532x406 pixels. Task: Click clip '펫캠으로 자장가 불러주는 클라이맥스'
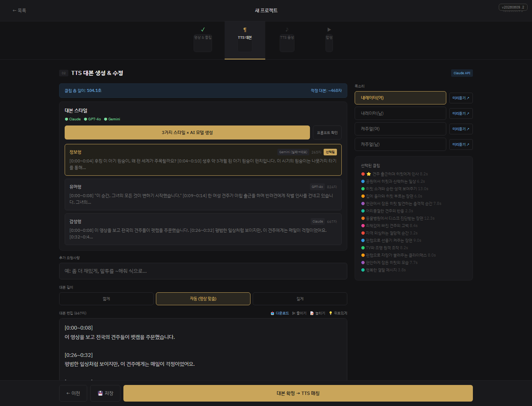(399, 255)
